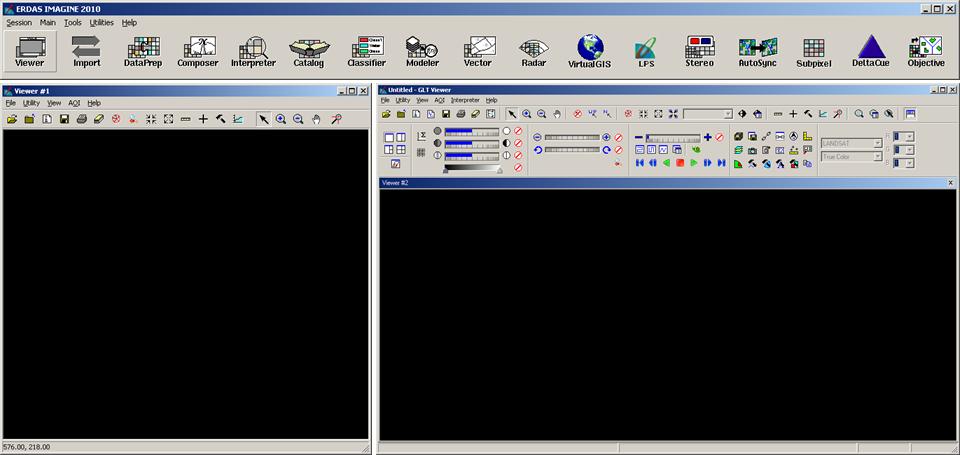Open the DataPrep module
The height and width of the screenshot is (455, 960).
click(143, 51)
